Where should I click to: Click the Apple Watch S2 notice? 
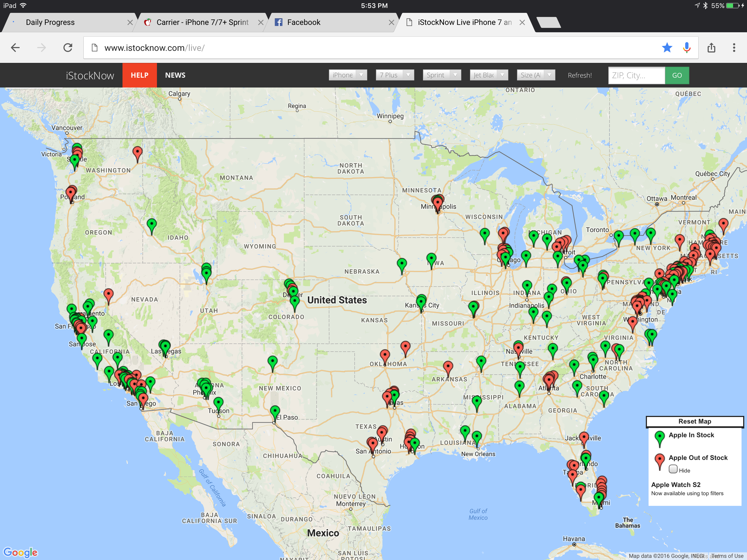pos(687,488)
